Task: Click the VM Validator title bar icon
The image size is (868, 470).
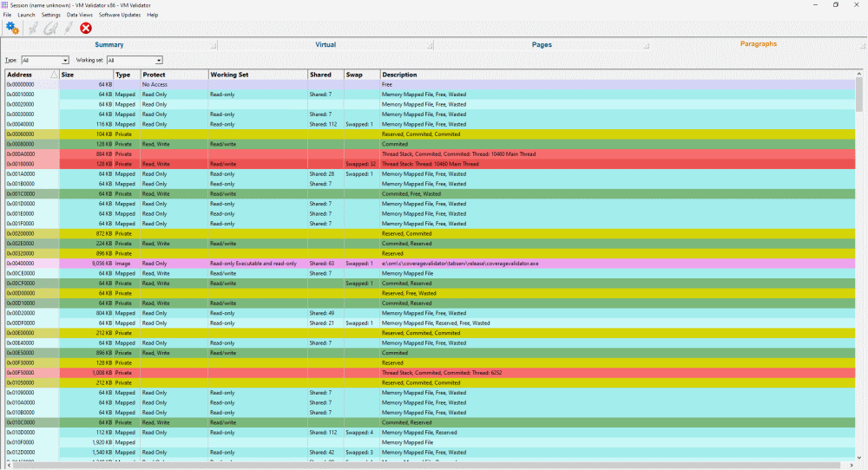Action: (x=5, y=5)
